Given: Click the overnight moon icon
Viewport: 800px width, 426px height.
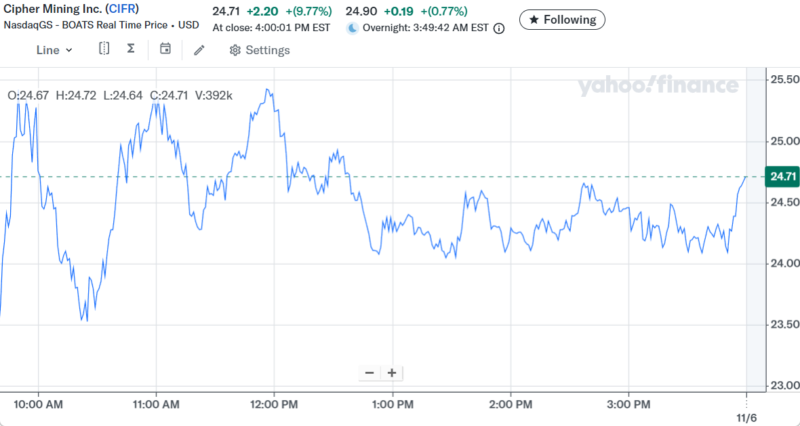Looking at the screenshot, I should tap(352, 28).
